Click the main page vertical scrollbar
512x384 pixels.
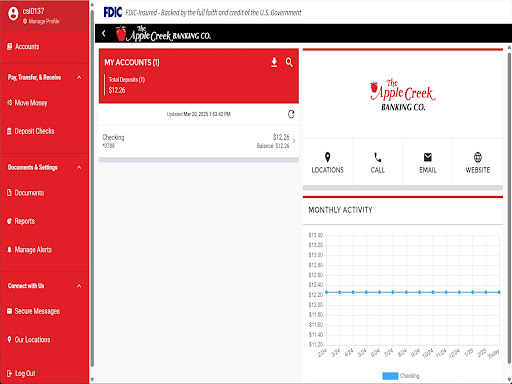pos(509,207)
